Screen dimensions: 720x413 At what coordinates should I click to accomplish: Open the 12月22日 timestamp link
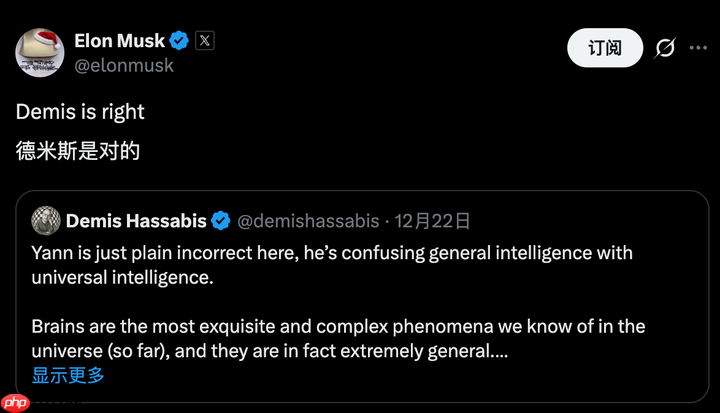[x=432, y=220]
